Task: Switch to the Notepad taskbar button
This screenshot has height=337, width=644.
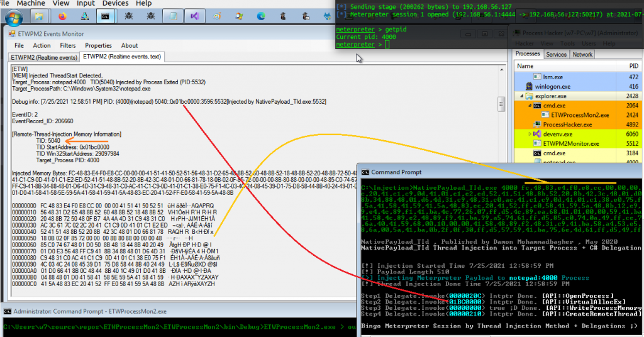Action: [173, 16]
